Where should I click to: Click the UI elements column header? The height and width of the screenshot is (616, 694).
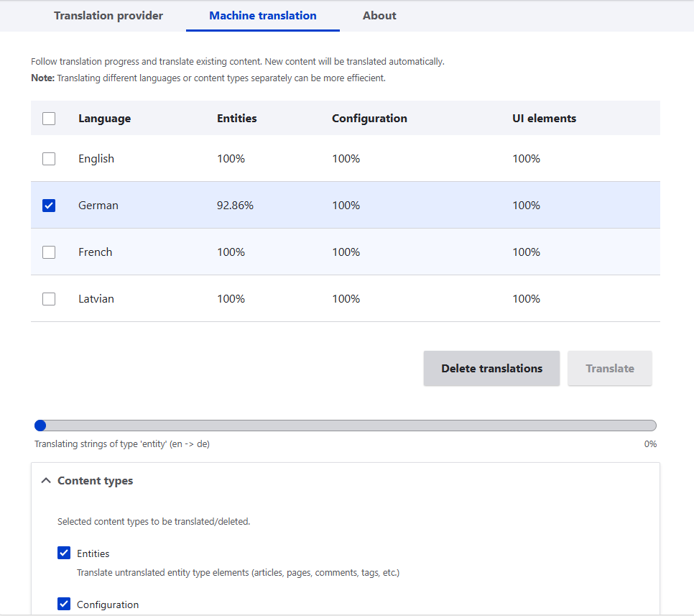[544, 119]
